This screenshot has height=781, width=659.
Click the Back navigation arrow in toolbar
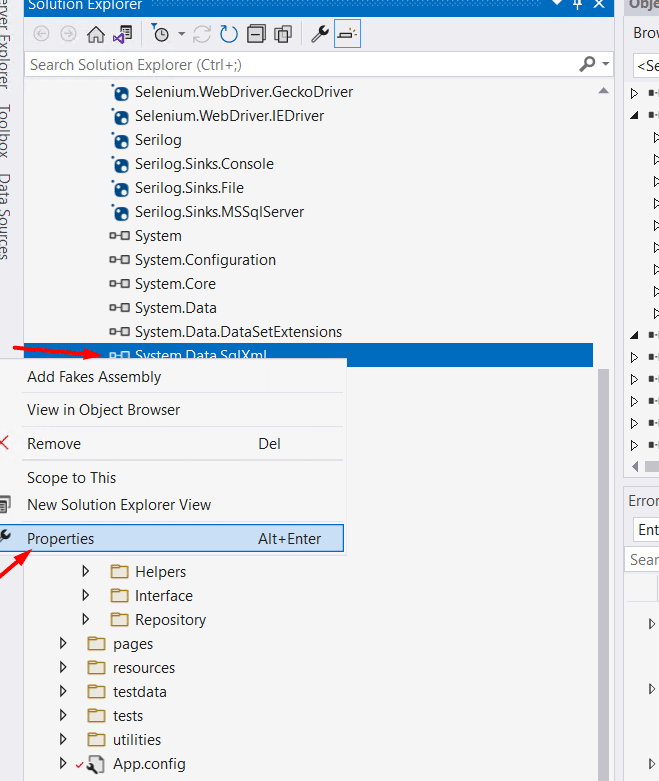click(x=41, y=34)
